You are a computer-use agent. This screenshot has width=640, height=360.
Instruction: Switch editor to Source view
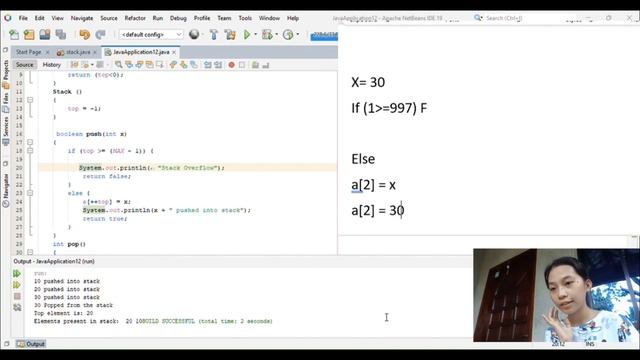coord(24,65)
